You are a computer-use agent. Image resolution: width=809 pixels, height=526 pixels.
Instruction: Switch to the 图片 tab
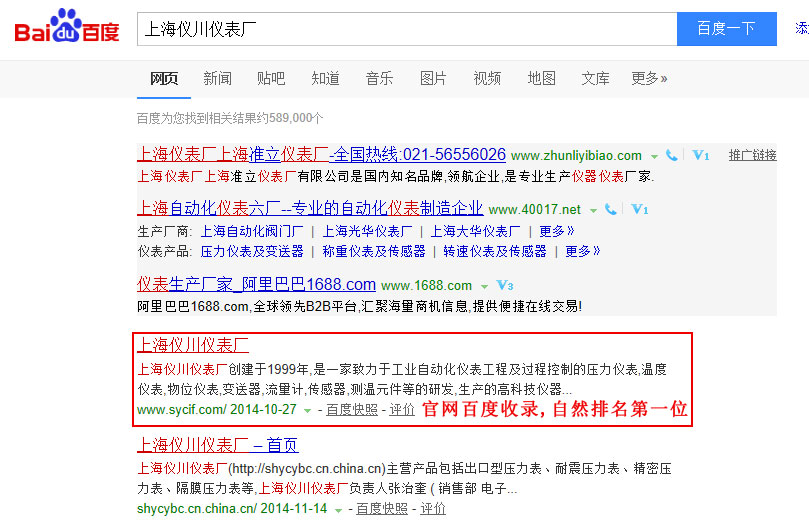(433, 78)
